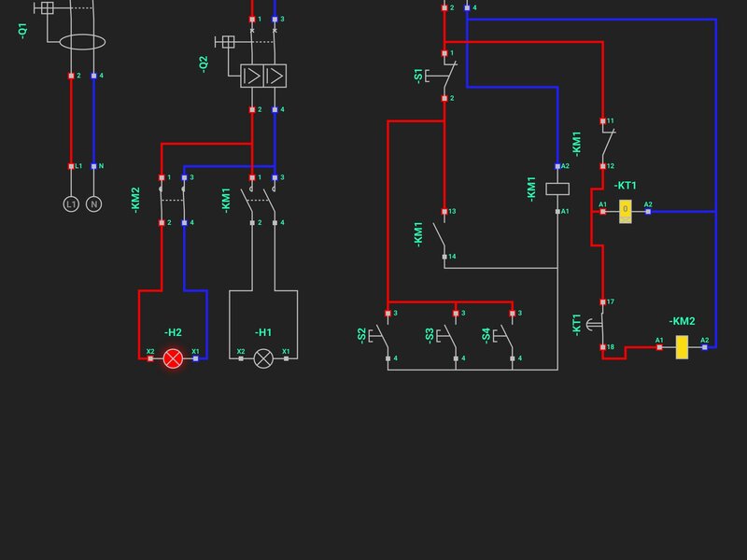The image size is (747, 560).
Task: Click the yellow KT1 timer coil
Action: pos(626,212)
